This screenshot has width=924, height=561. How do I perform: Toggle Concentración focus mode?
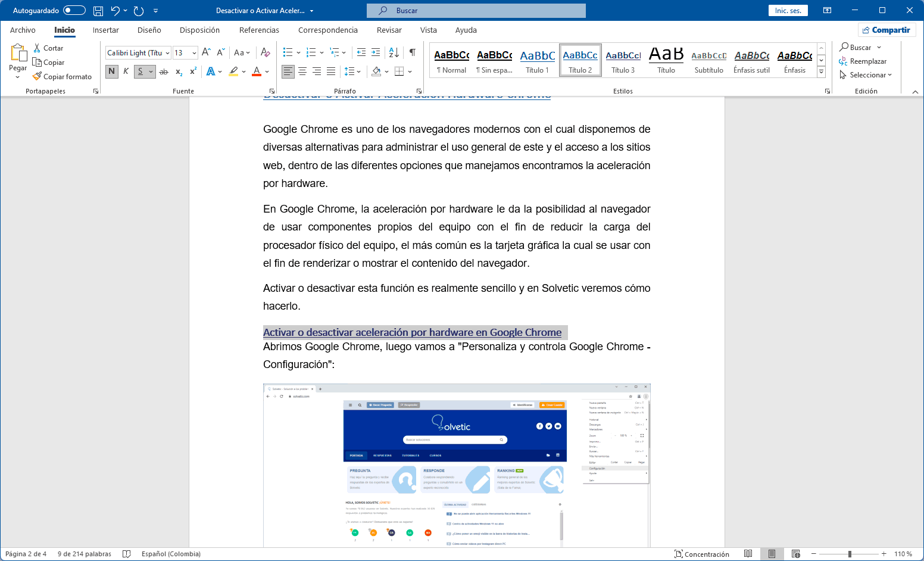[x=702, y=554]
